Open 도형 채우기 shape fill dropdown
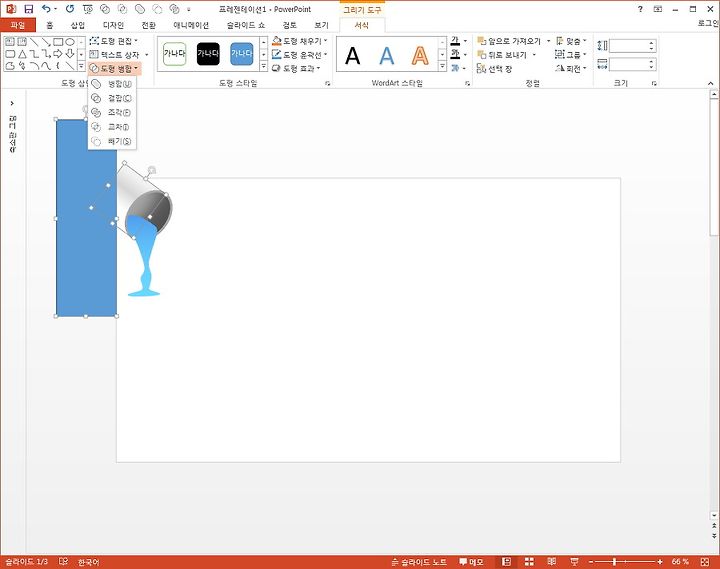The image size is (720, 569). [x=300, y=41]
